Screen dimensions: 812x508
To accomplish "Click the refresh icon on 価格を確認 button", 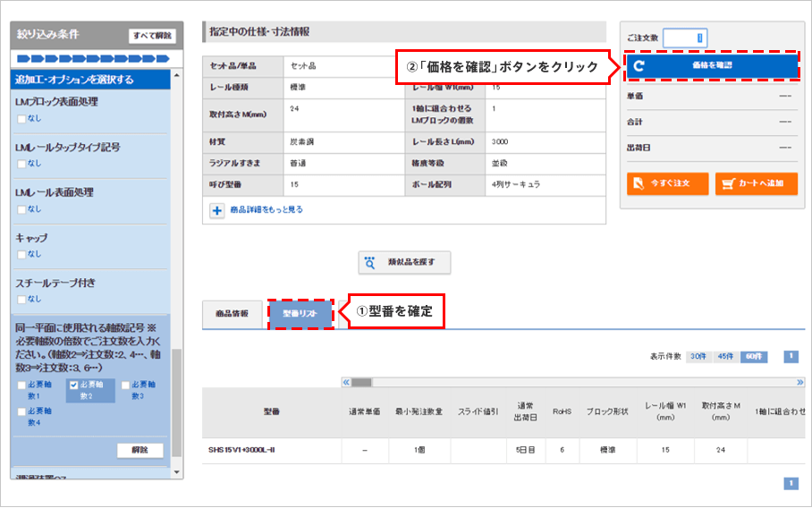I will coord(639,65).
